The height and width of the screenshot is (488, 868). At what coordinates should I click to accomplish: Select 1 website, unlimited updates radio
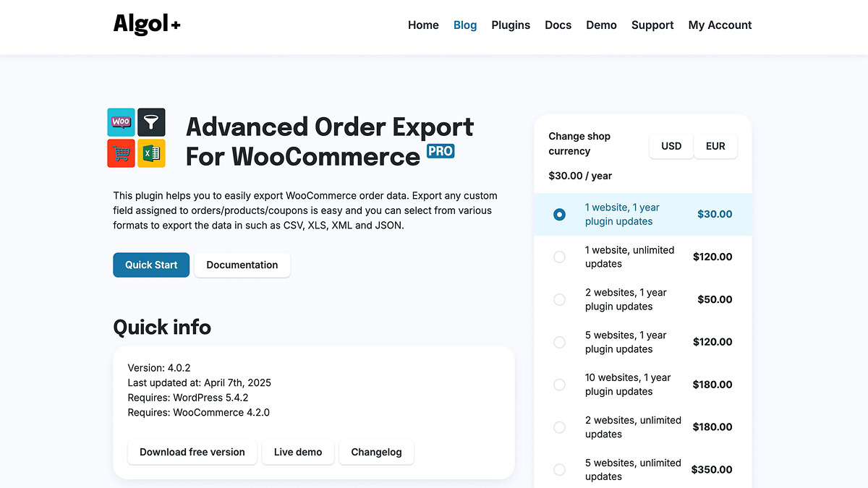559,257
